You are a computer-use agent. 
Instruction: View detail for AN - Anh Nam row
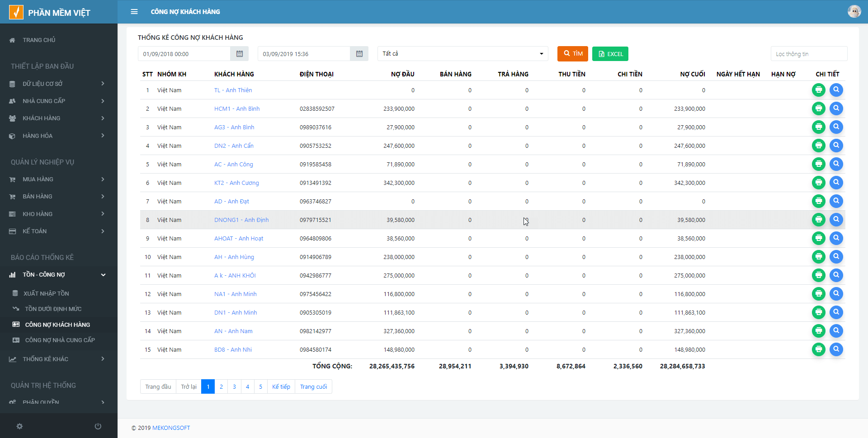tap(836, 331)
